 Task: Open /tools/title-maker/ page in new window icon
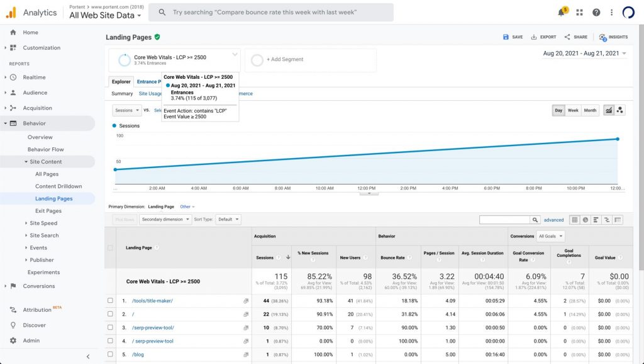(x=246, y=301)
